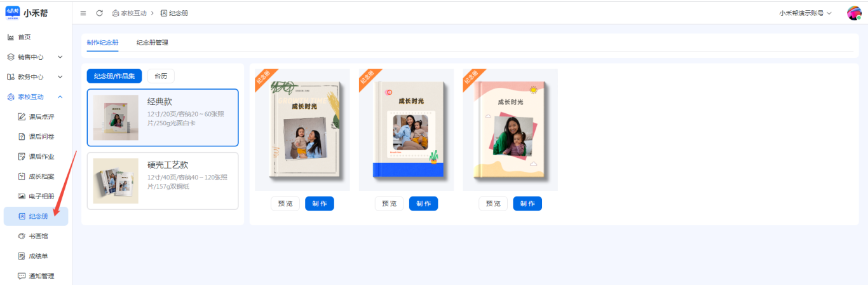868x285 pixels.
Task: Open the 小禾帮演示账号 account dropdown
Action: coord(805,13)
